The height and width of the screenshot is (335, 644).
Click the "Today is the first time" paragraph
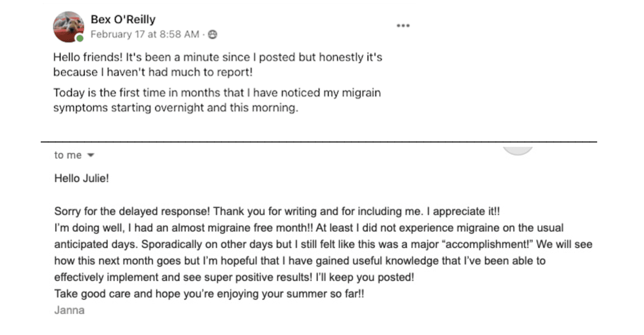(x=217, y=100)
